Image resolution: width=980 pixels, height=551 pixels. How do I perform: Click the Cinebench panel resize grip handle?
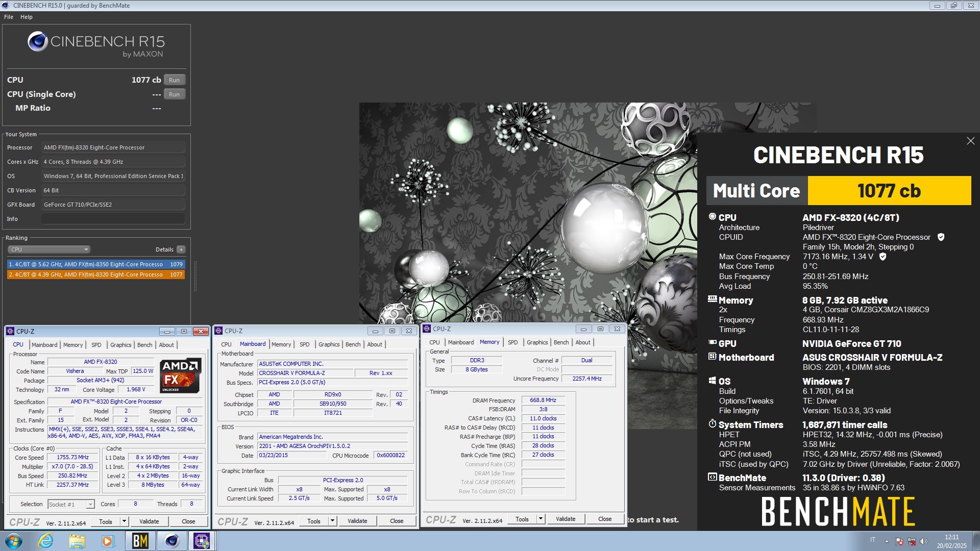coord(195,277)
